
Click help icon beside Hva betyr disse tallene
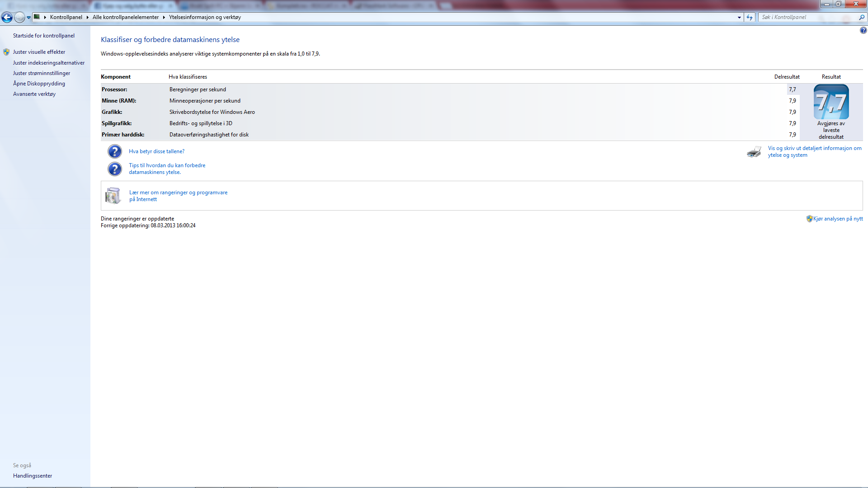click(115, 151)
